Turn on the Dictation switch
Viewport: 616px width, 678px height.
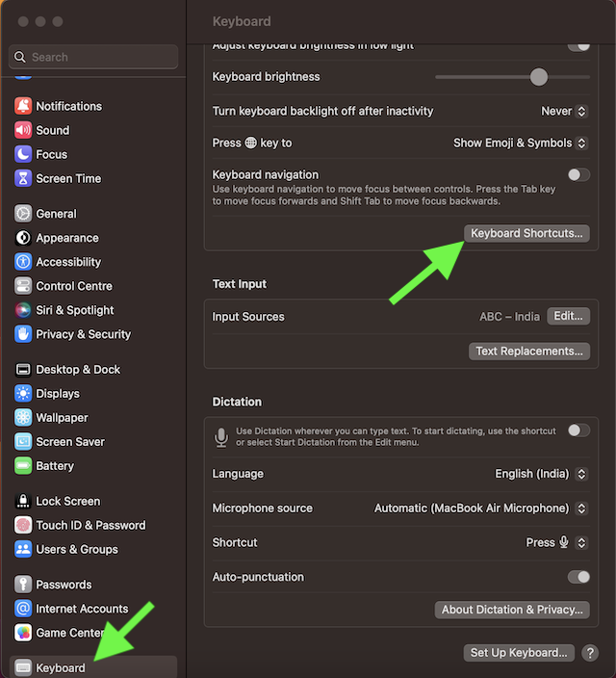(578, 430)
